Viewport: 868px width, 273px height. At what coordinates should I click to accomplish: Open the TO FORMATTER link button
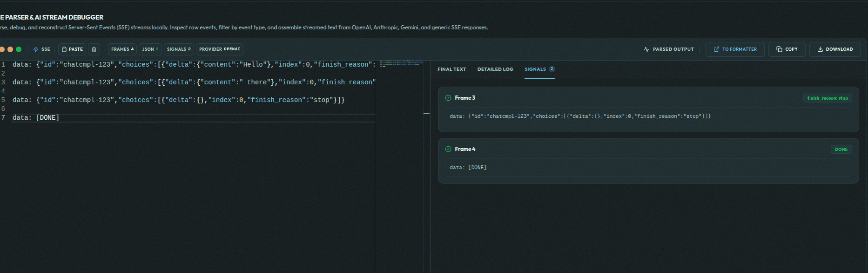pos(735,49)
